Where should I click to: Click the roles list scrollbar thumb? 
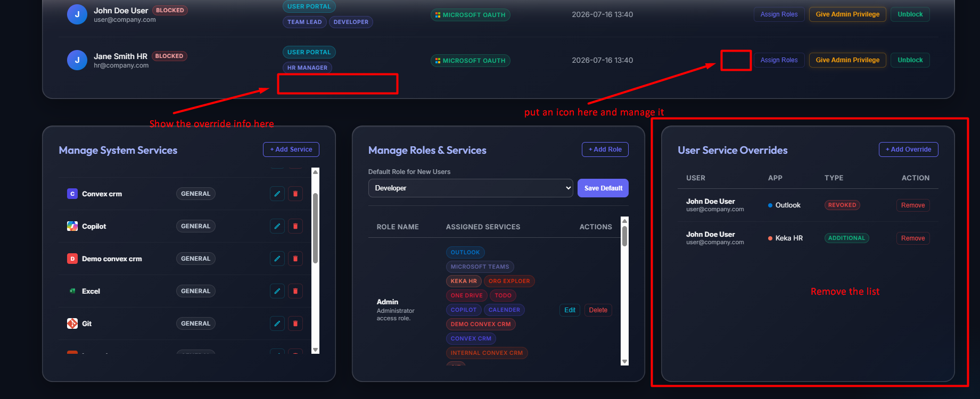(x=625, y=236)
